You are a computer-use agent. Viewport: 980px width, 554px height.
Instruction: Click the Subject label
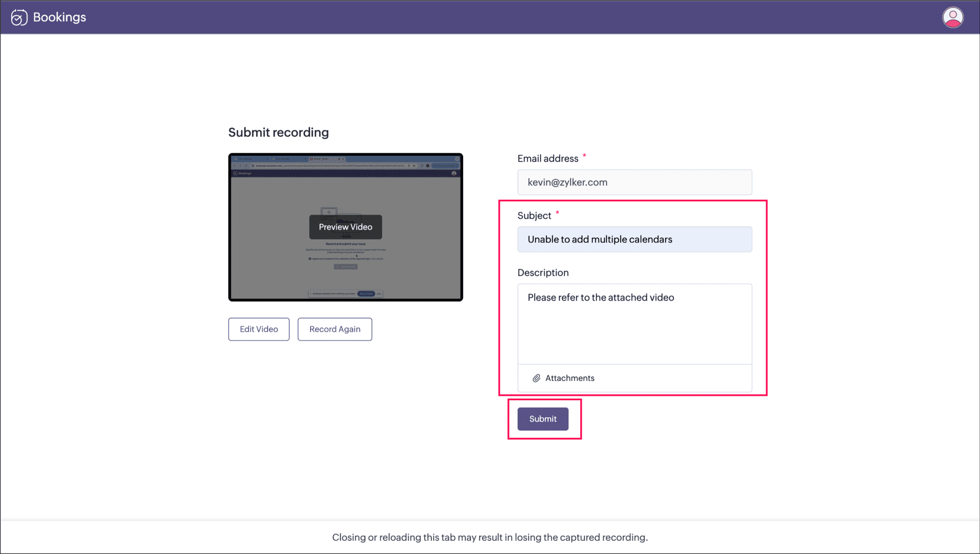[534, 216]
